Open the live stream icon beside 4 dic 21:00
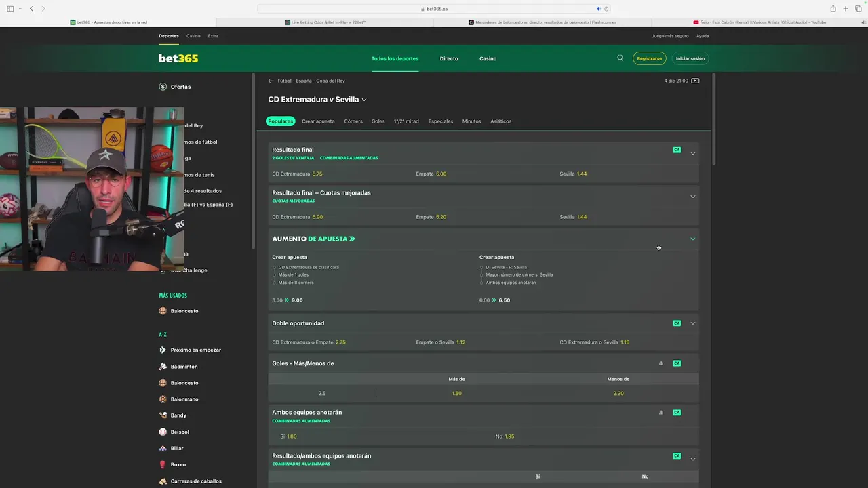This screenshot has height=488, width=868. tap(695, 81)
